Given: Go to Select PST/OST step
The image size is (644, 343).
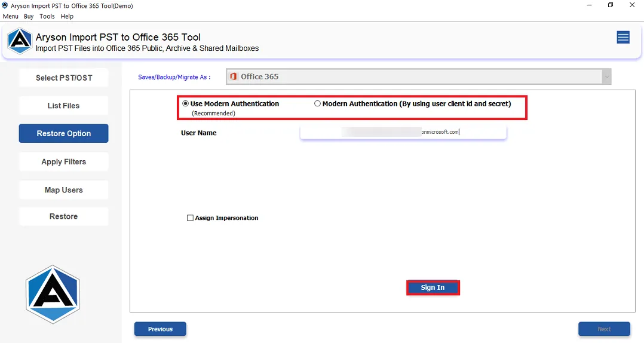Looking at the screenshot, I should coord(64,78).
